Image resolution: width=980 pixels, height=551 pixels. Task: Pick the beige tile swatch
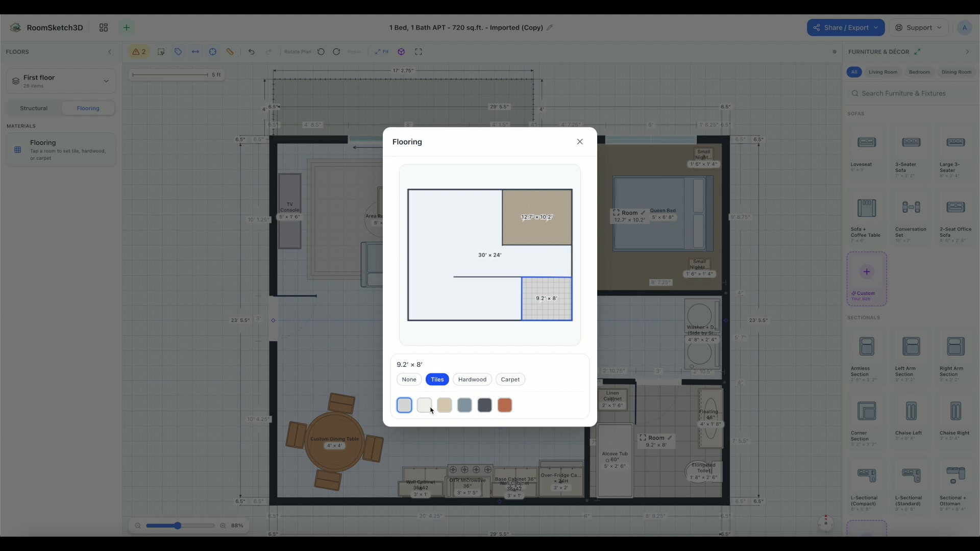(445, 405)
